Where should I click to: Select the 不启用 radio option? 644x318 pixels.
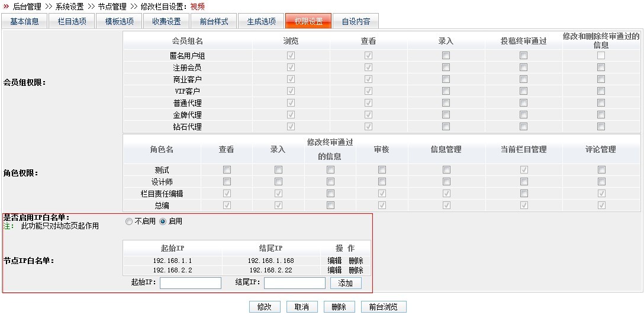tap(129, 221)
